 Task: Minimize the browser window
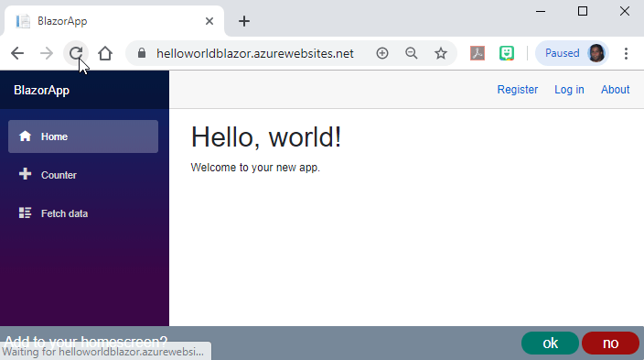(x=541, y=11)
